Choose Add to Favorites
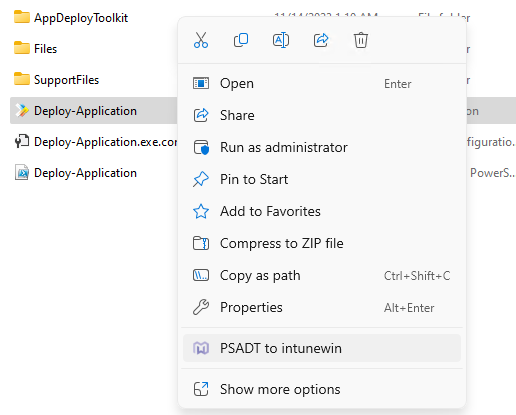The image size is (516, 415). click(x=322, y=211)
